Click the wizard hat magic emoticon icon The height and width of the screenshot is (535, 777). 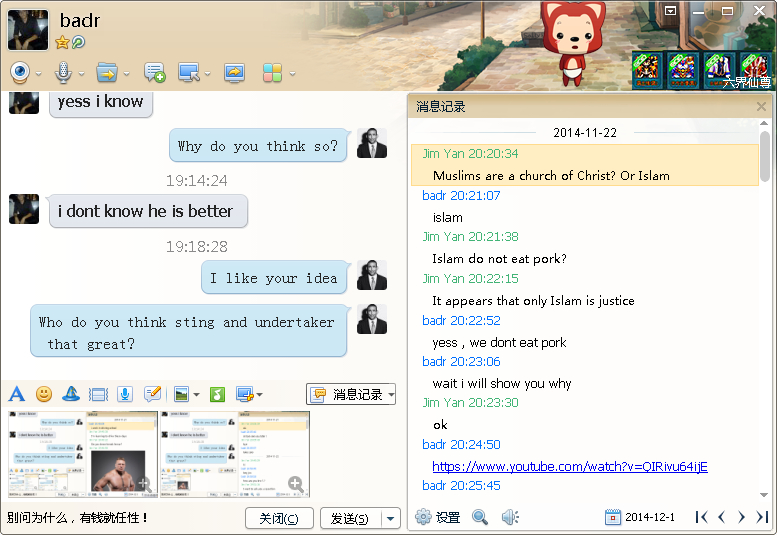tap(71, 394)
